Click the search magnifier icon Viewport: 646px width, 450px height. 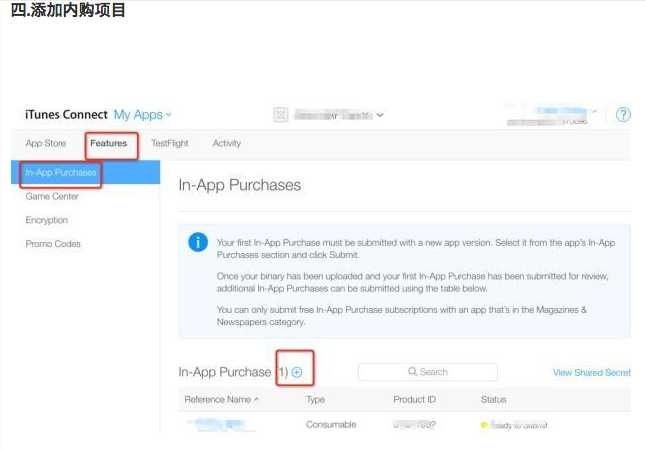[x=412, y=372]
